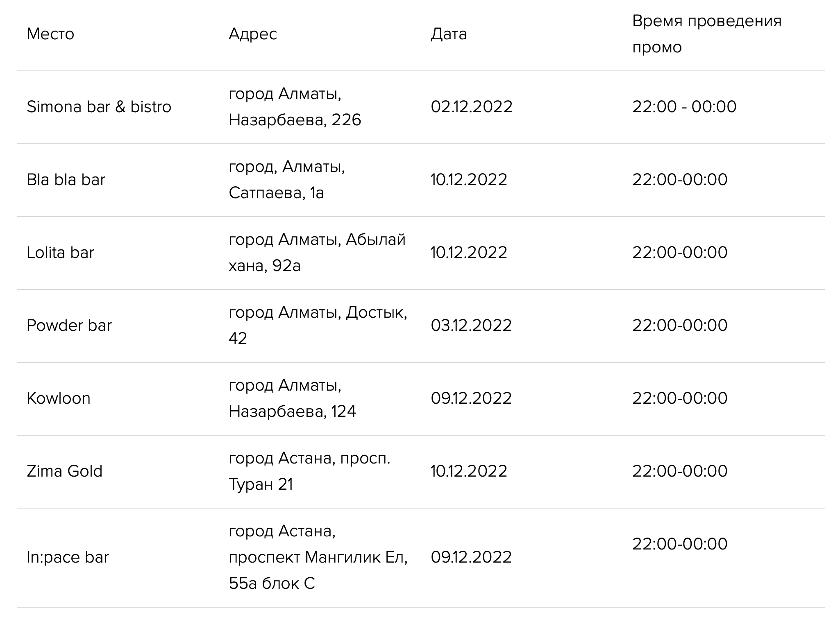Click the Место column header
840x624 pixels.
[50, 34]
